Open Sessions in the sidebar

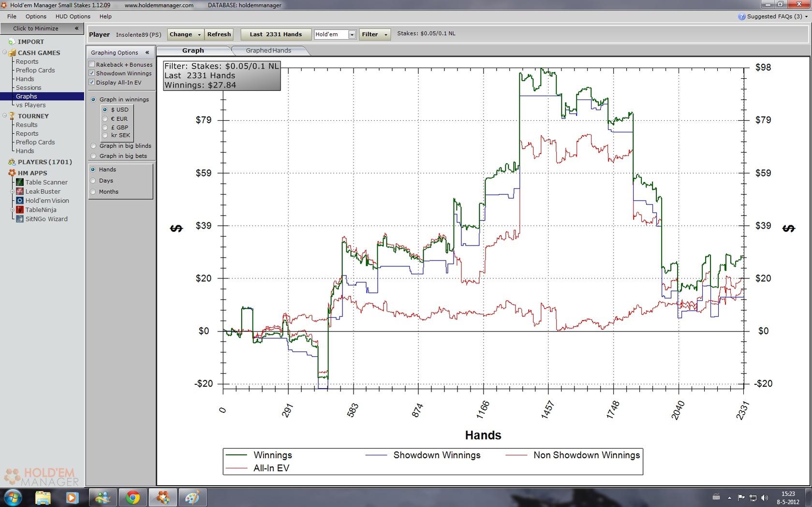29,87
